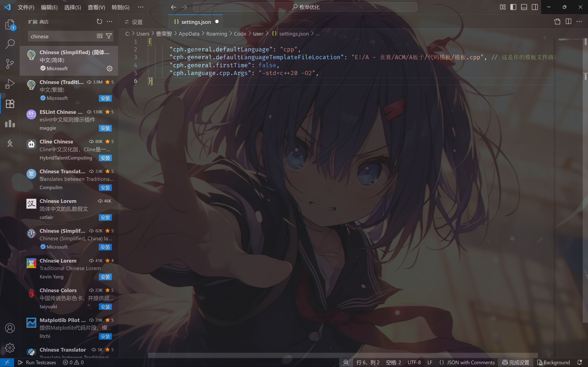Open the Source Control view
The image size is (588, 367).
click(10, 64)
